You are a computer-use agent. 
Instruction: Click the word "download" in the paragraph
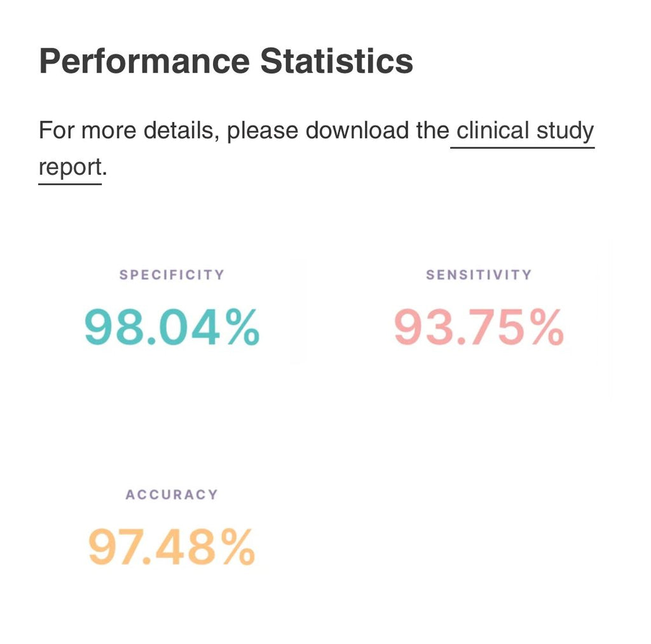coord(357,130)
